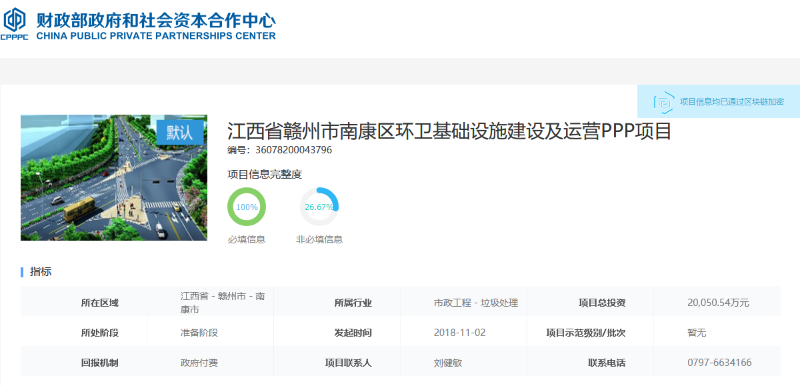The width and height of the screenshot is (800, 386).
Task: Click the date 2018-11-02
Action: point(460,333)
